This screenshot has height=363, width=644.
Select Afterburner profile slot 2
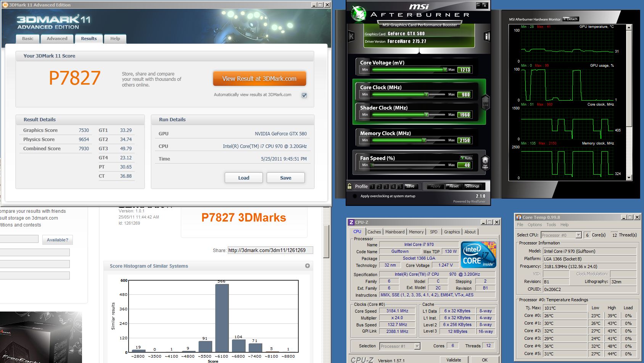pos(379,186)
